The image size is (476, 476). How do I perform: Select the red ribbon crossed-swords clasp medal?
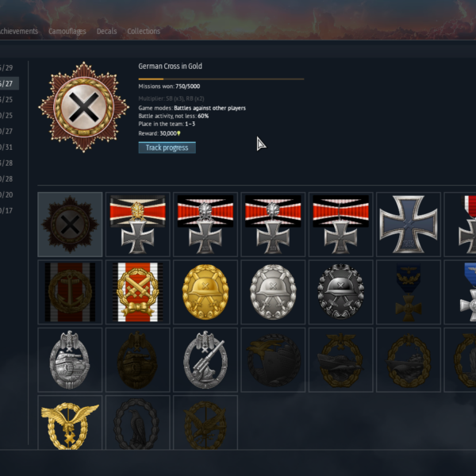pos(137,292)
